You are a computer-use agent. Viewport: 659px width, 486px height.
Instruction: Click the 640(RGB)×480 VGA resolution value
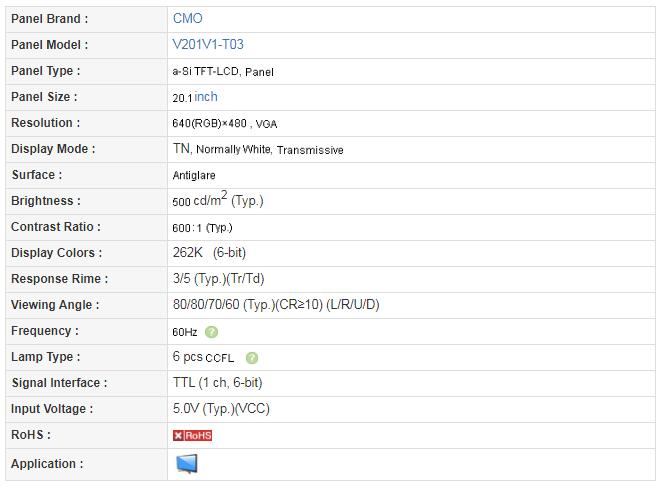(225, 124)
